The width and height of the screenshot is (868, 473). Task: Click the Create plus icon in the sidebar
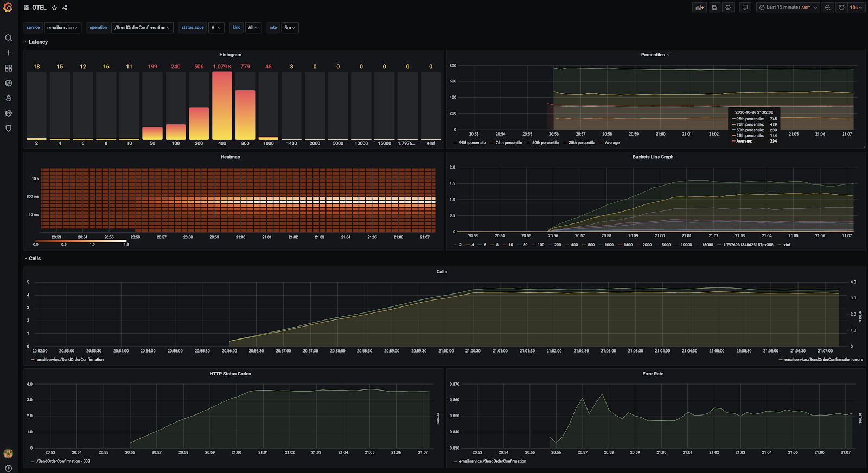click(8, 53)
